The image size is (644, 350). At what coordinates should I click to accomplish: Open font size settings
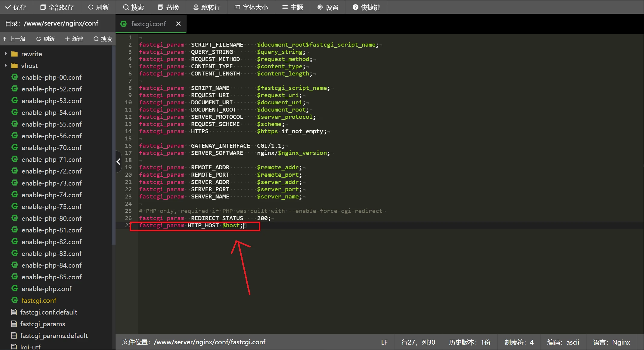click(x=251, y=7)
